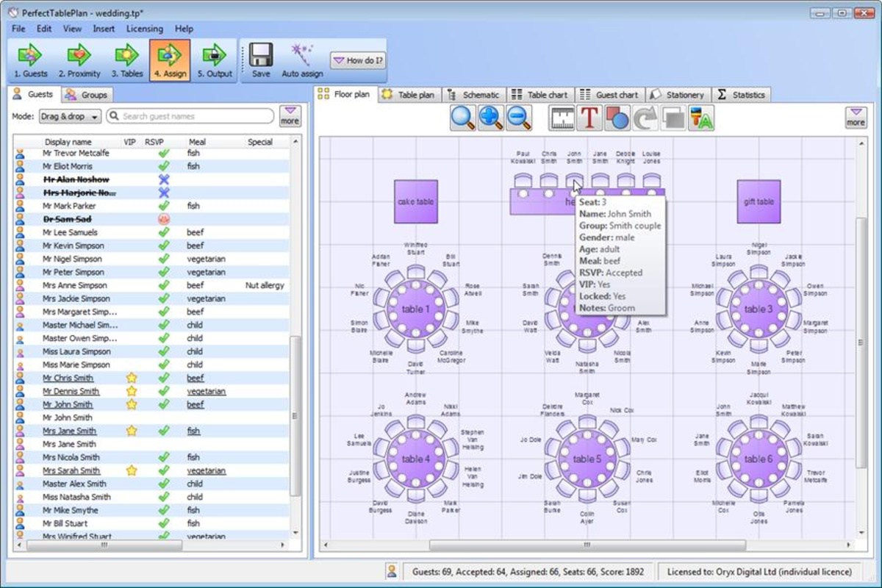Select the Zoom Out magnifier tool

tap(520, 118)
